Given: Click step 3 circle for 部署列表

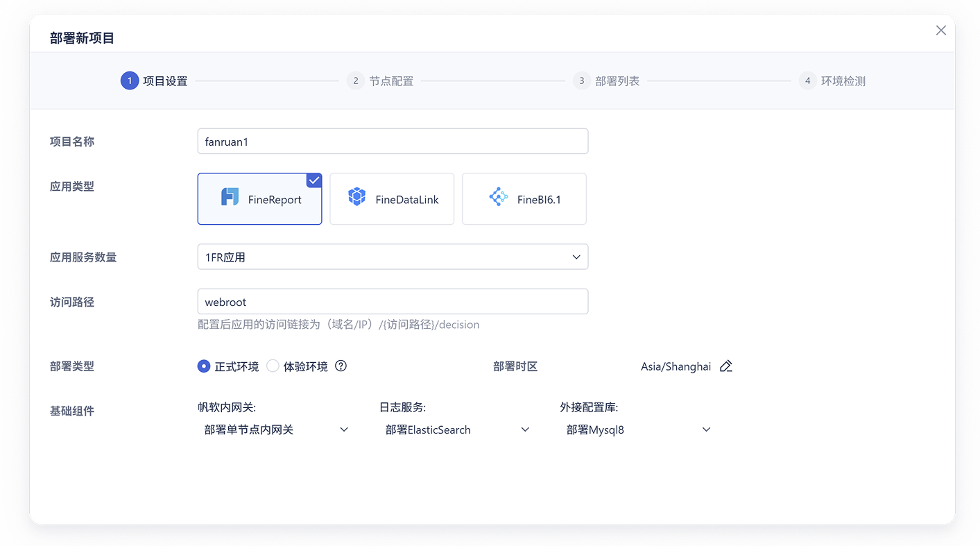Looking at the screenshot, I should (582, 81).
